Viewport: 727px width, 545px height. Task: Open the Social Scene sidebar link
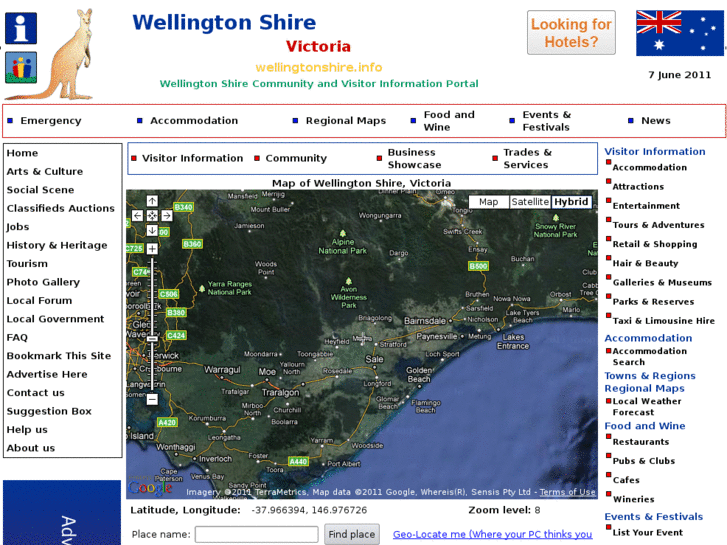(40, 190)
